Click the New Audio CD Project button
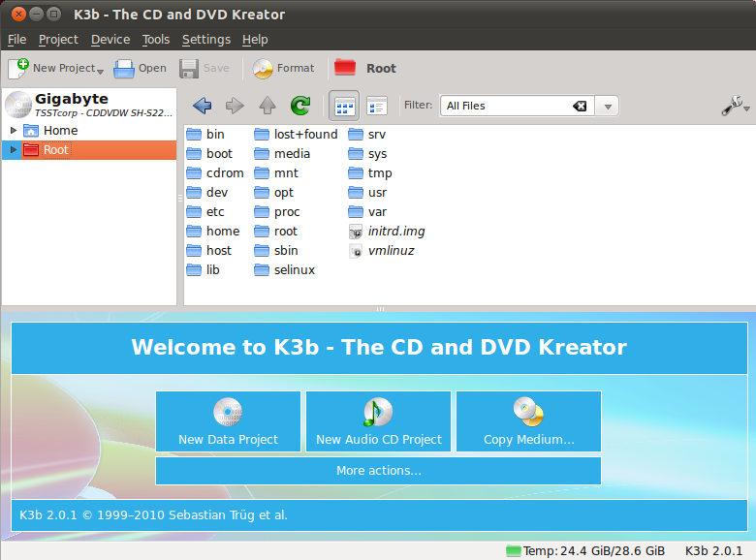This screenshot has height=560, width=756. [x=378, y=421]
